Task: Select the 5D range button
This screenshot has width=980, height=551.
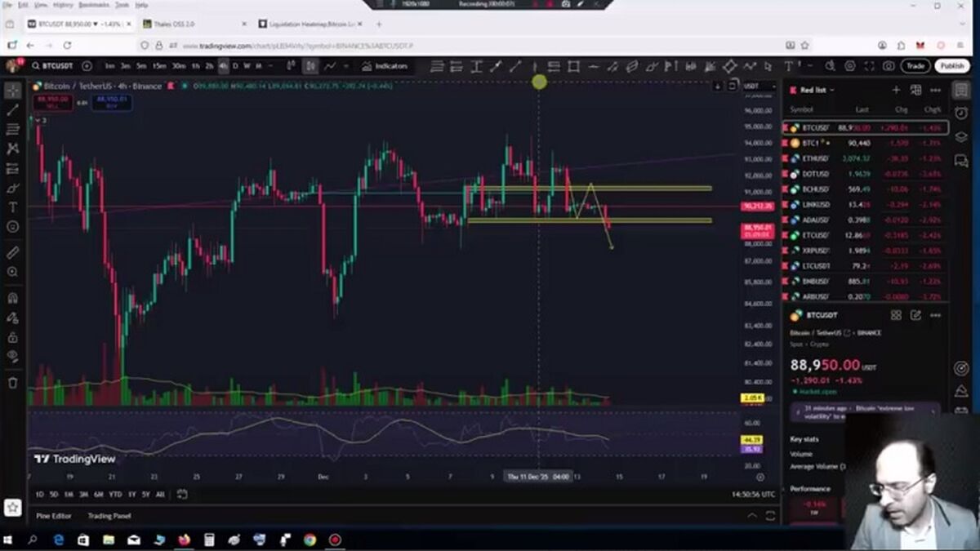Action: [54, 494]
